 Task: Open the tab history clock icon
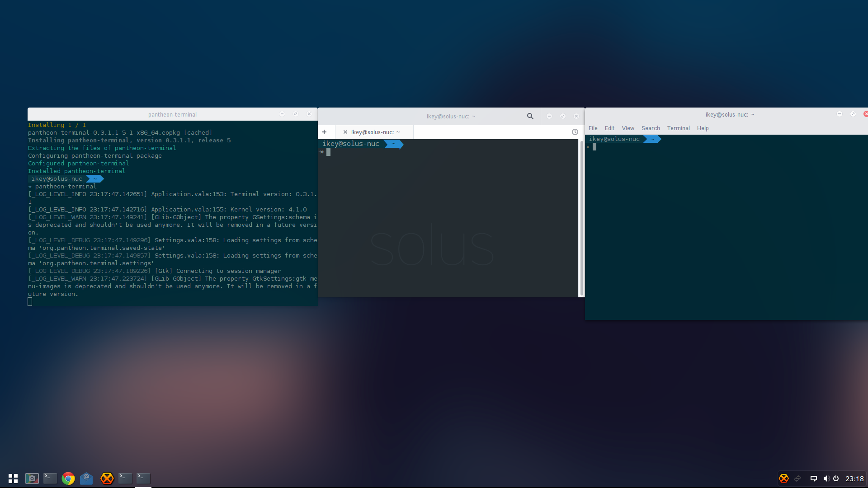(575, 132)
